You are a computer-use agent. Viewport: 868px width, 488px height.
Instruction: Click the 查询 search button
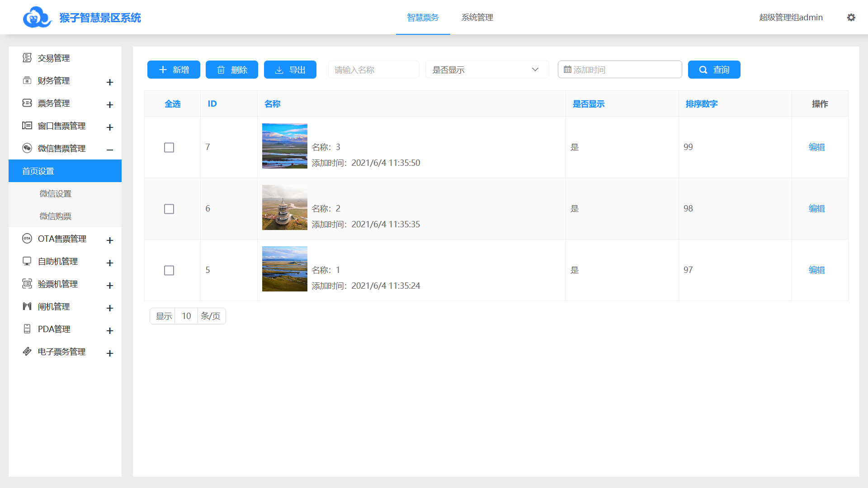pos(714,70)
